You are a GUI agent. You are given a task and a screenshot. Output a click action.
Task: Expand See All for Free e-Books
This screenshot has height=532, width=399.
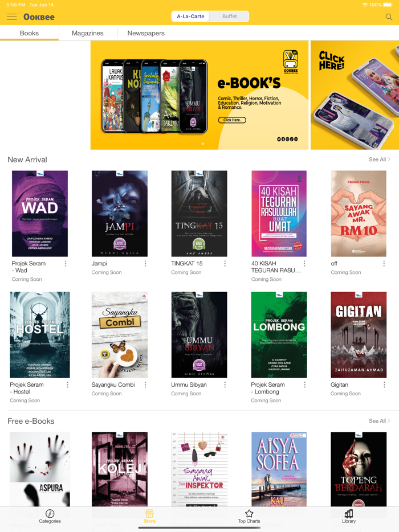click(x=379, y=421)
